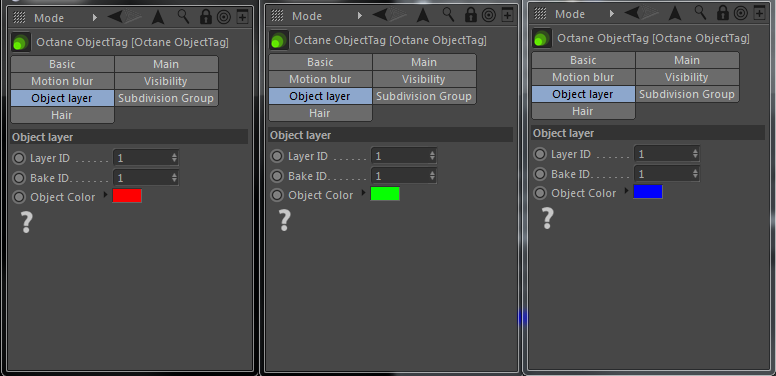Click the help question mark in the right (blue) panel
Viewport: 776px width, 376px height.
(547, 218)
